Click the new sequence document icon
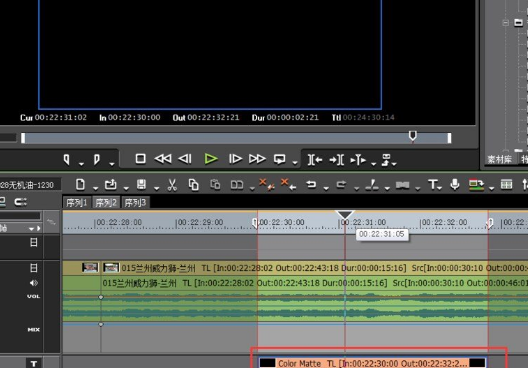Screen dimensions: 528x368 80,185
